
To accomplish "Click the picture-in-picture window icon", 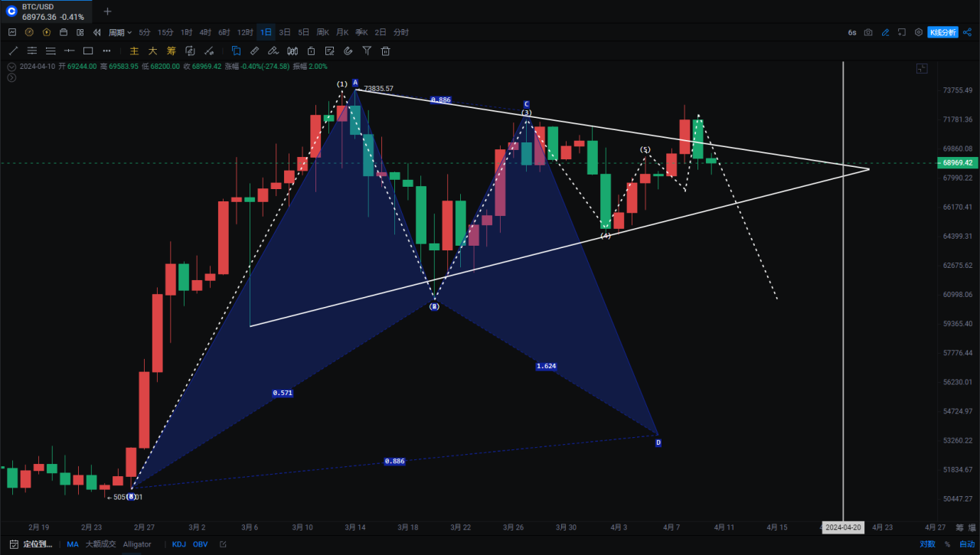I will tap(902, 32).
